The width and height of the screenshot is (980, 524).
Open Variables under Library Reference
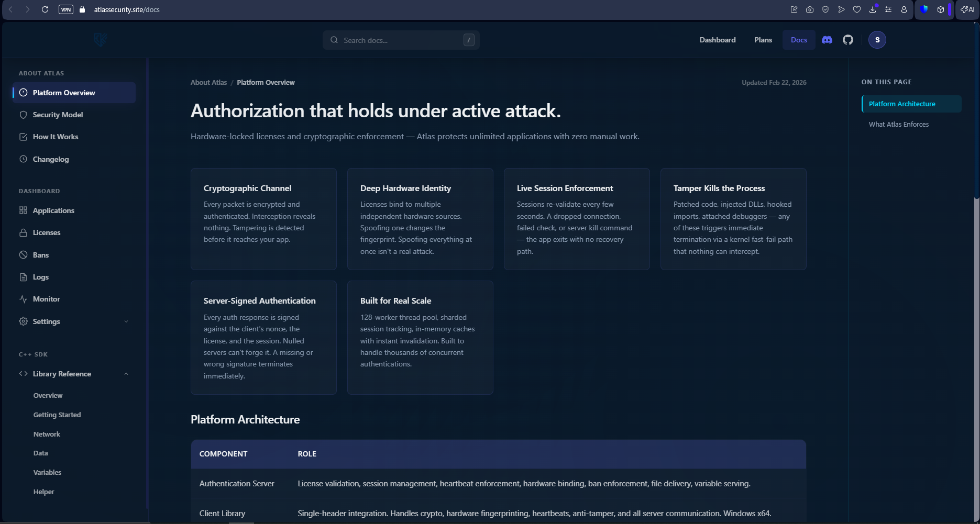47,472
